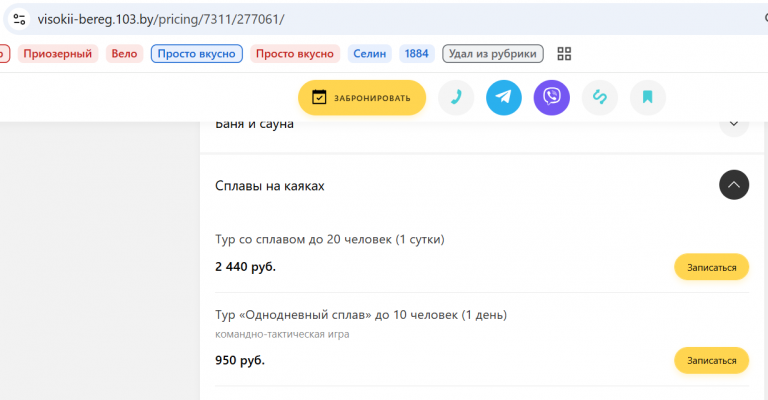768x400 pixels.
Task: Open the bookmarks grid icon
Action: [564, 54]
